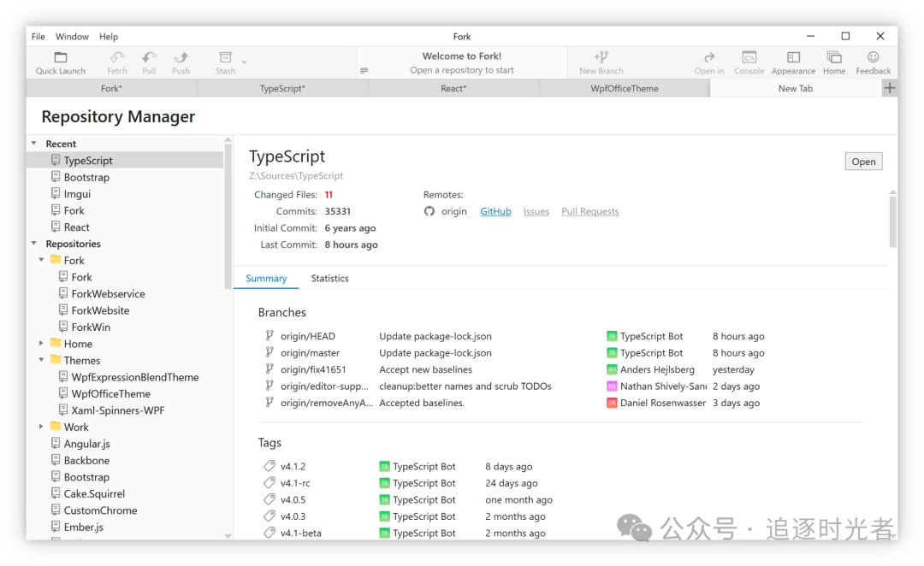This screenshot has height=566, width=924.
Task: Open the GitHub remote link
Action: [x=495, y=212]
